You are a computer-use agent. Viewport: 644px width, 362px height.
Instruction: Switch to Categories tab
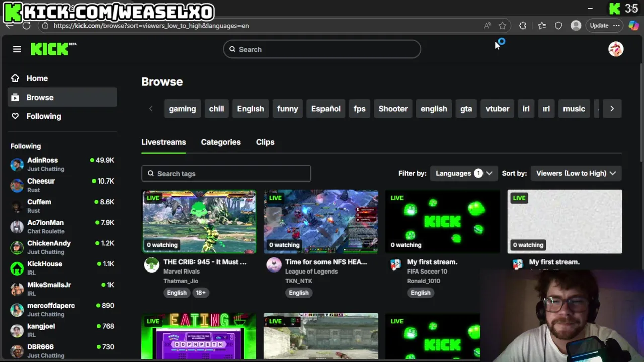tap(221, 142)
